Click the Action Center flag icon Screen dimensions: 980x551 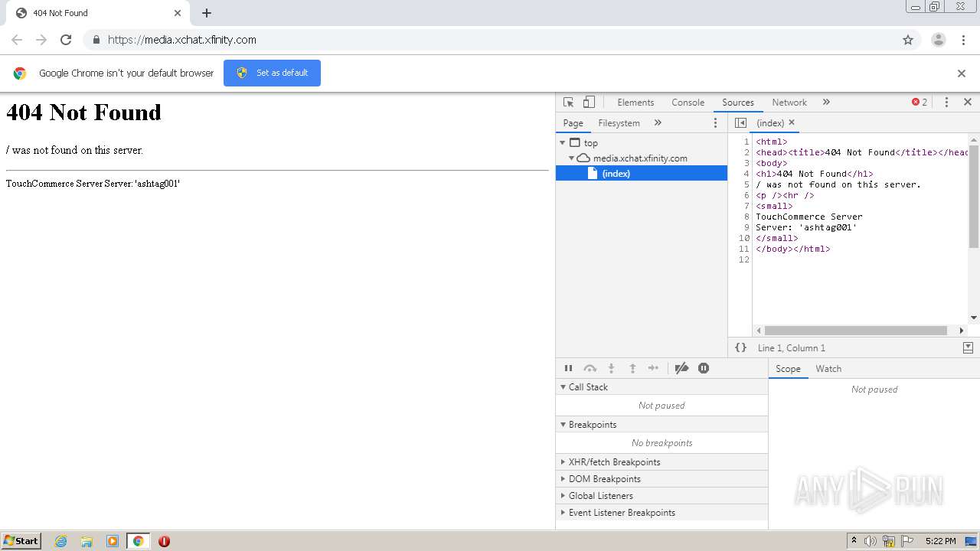tap(908, 541)
